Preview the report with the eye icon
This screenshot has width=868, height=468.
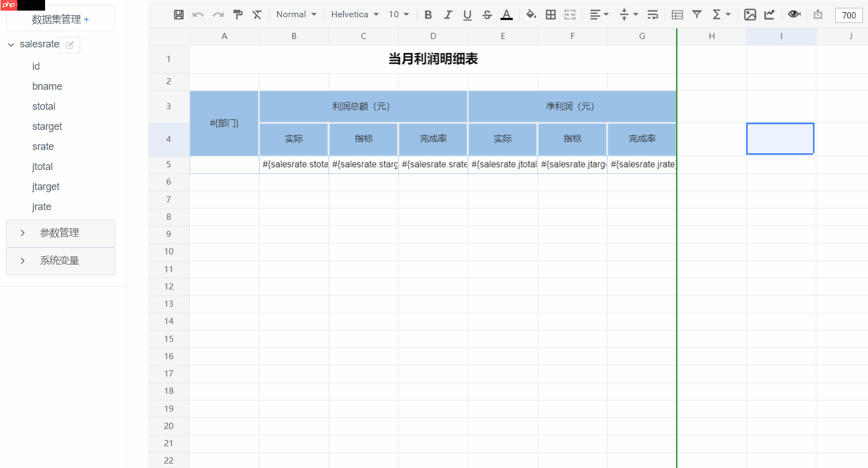(x=794, y=14)
